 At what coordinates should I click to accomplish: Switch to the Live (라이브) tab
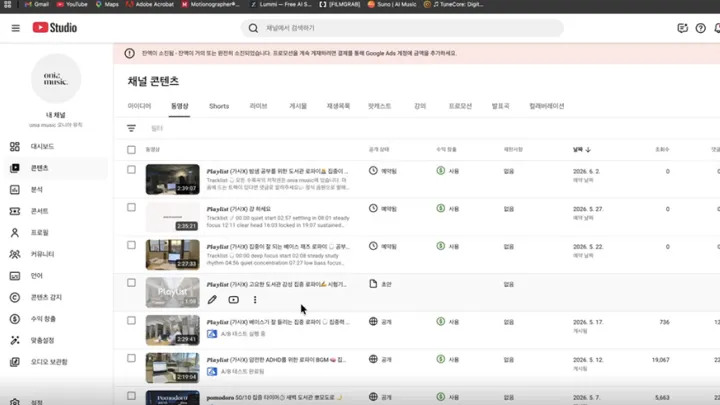point(259,106)
